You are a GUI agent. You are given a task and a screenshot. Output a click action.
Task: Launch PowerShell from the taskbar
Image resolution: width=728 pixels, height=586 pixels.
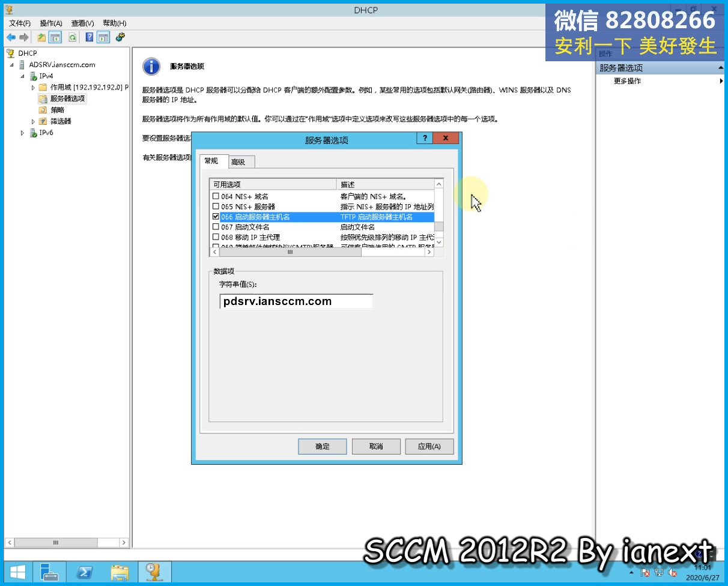point(85,572)
